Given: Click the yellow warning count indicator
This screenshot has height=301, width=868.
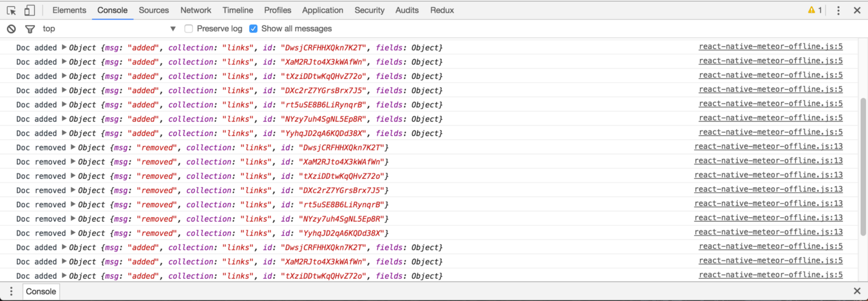Looking at the screenshot, I should (x=815, y=10).
